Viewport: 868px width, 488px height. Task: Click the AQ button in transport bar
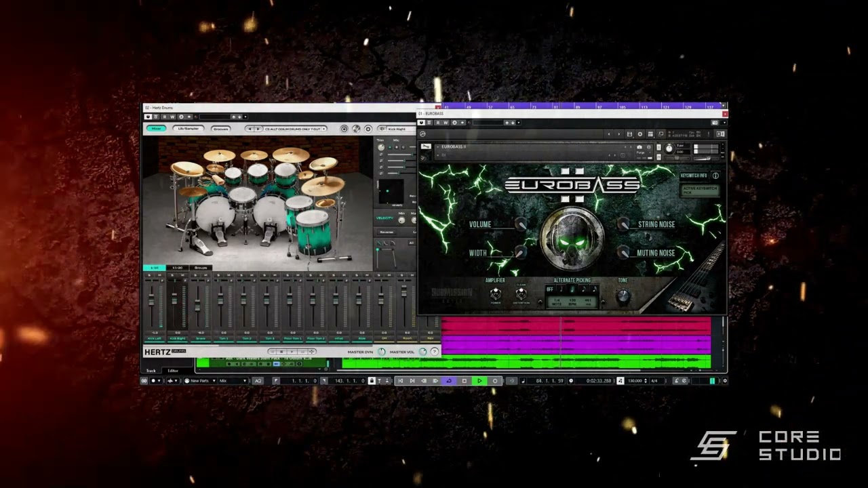pos(258,381)
